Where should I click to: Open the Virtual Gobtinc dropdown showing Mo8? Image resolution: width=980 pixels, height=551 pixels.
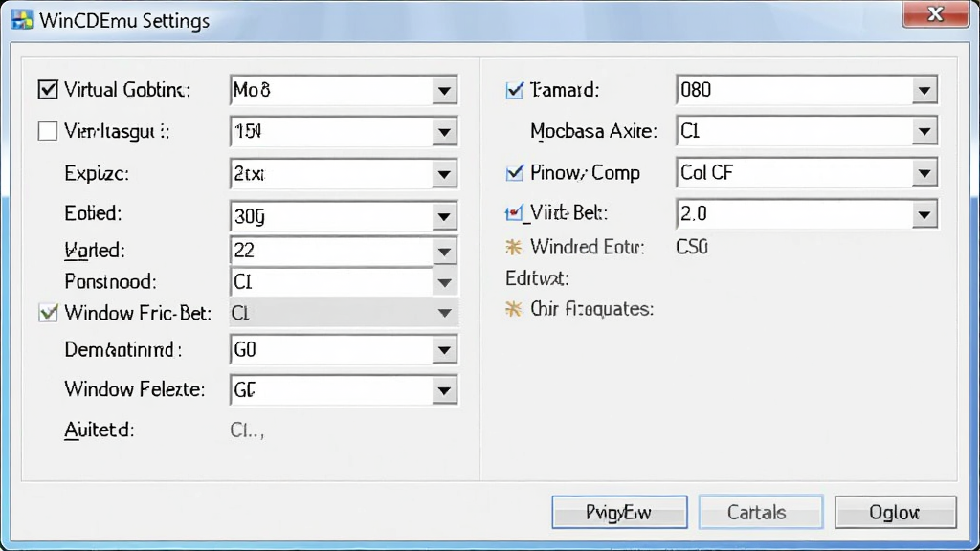point(344,91)
